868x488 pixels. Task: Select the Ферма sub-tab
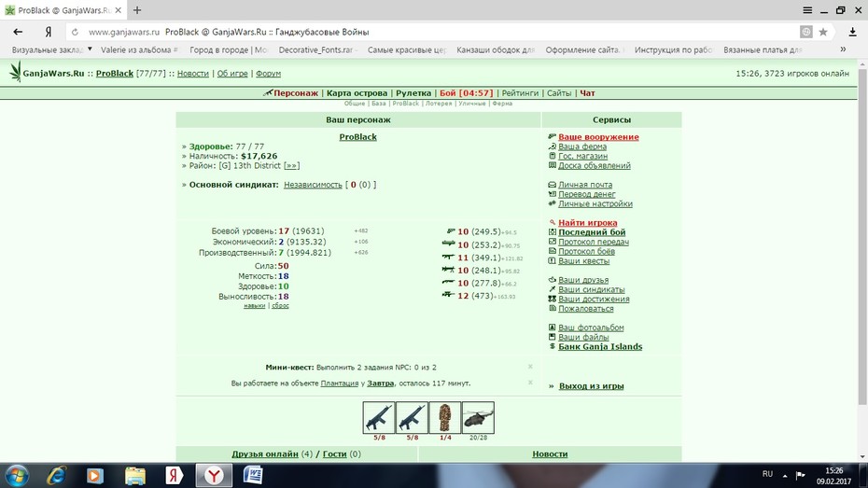(502, 104)
